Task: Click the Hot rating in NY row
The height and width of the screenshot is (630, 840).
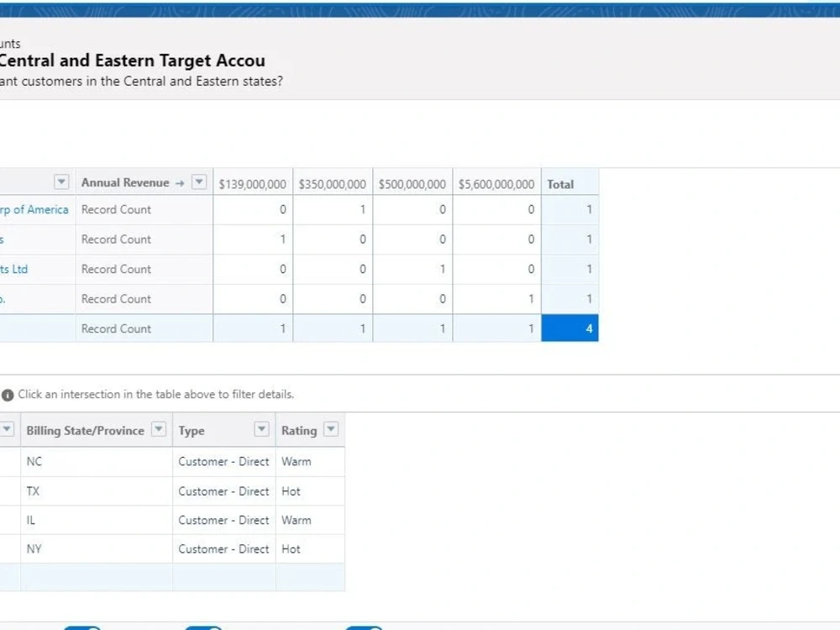Action: (x=291, y=549)
